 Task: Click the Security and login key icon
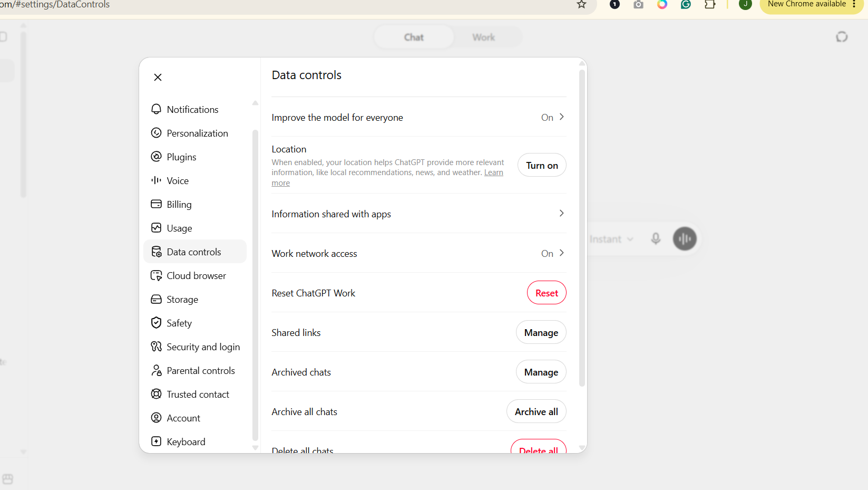[x=156, y=347]
